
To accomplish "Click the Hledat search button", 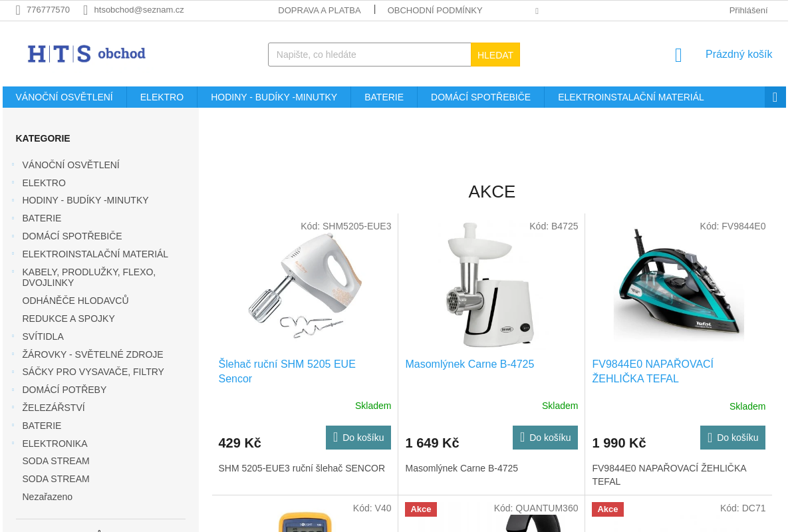I will (495, 55).
